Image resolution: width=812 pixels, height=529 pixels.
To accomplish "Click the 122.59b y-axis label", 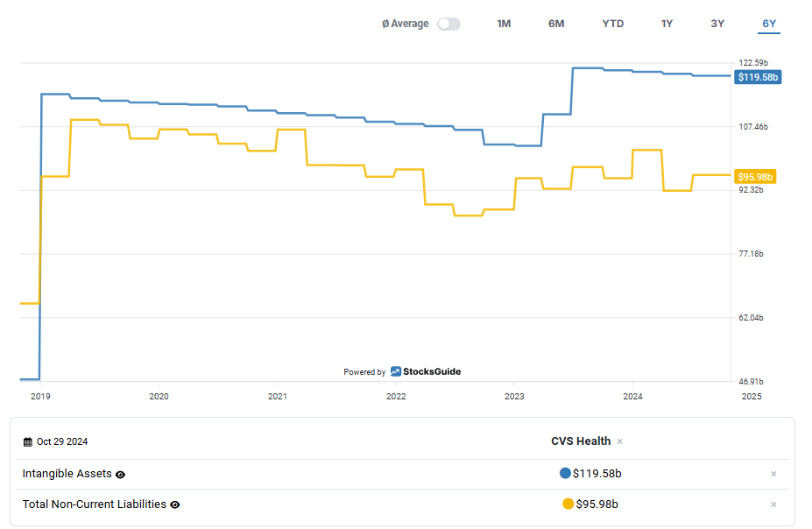I will [x=753, y=63].
